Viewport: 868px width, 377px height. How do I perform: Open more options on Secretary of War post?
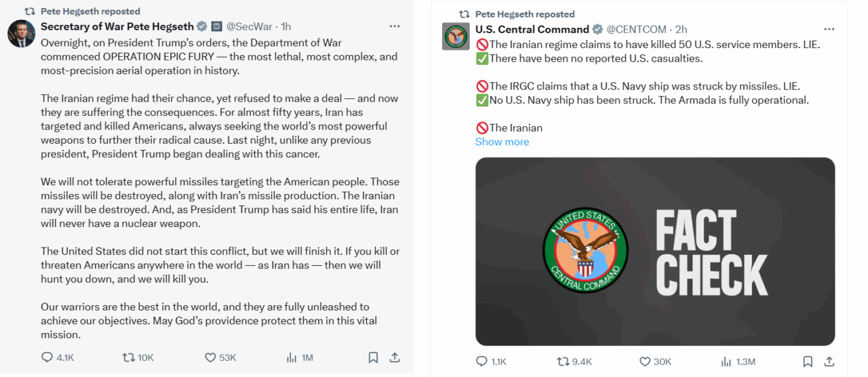click(x=395, y=26)
